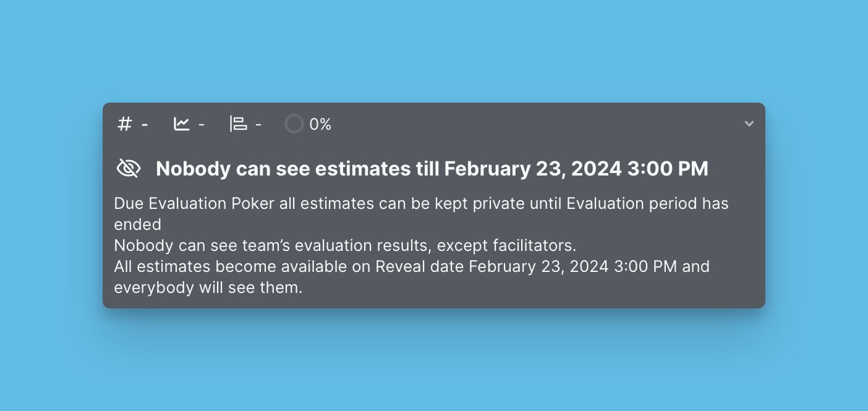Click the hash estimate count icon

[124, 124]
